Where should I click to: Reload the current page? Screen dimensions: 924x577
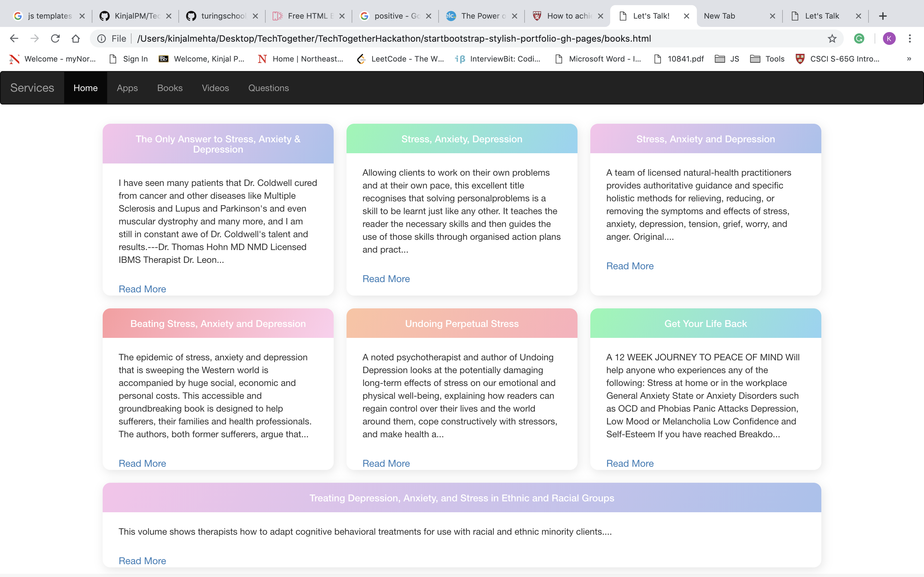click(x=56, y=38)
